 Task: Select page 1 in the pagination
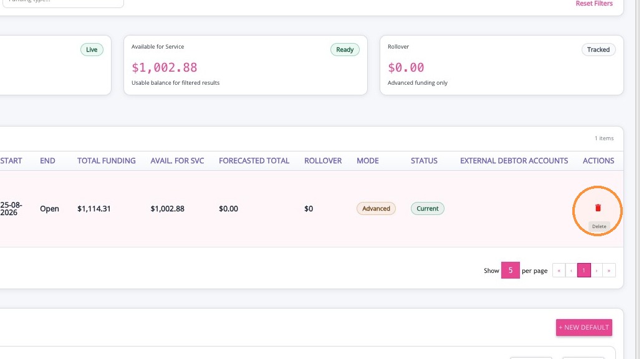[584, 270]
